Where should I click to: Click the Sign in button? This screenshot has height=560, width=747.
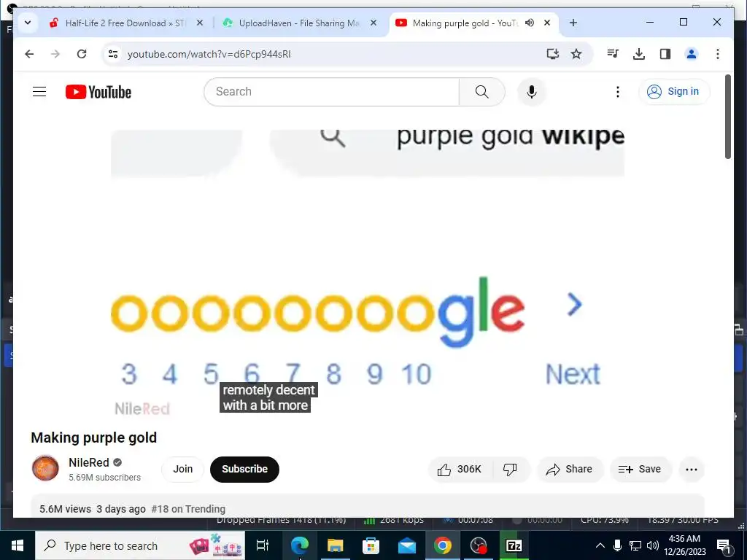(674, 91)
